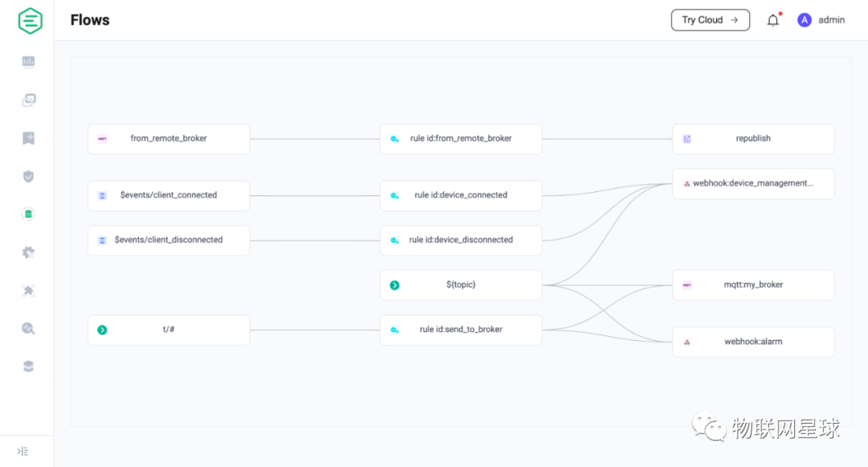Select the from_remote_broker source node
Viewport: 868px width, 467px height.
click(169, 139)
